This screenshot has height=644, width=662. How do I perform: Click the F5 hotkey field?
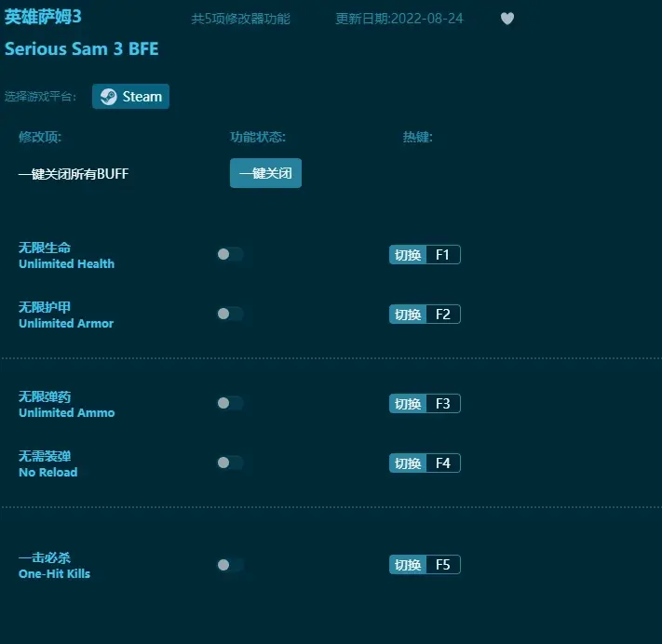pos(443,565)
